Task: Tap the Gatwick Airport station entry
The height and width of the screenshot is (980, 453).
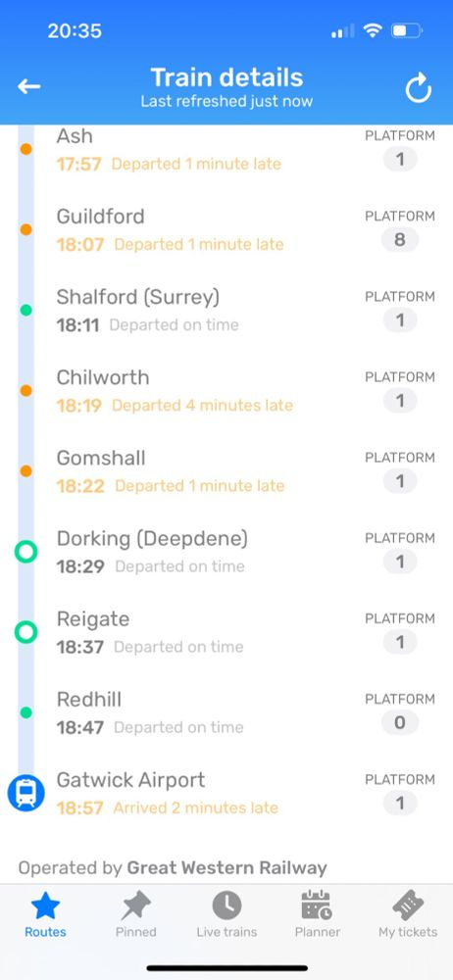Action: click(x=226, y=793)
